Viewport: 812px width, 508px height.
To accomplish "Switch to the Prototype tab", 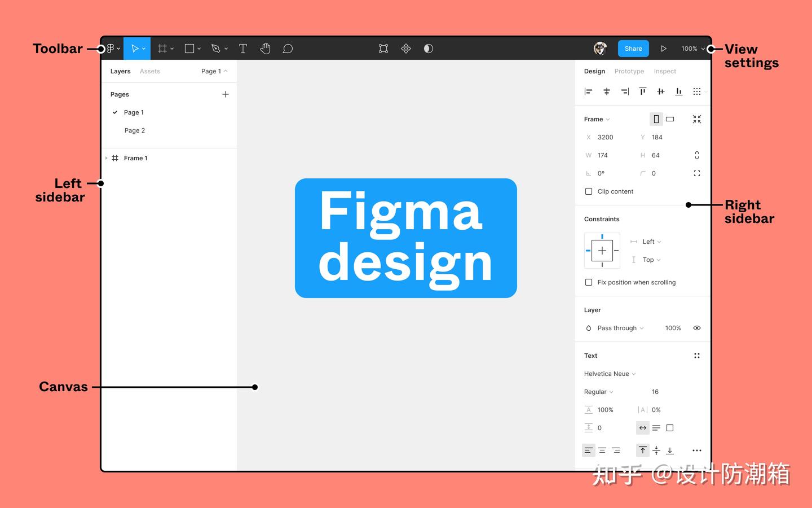I will [629, 71].
